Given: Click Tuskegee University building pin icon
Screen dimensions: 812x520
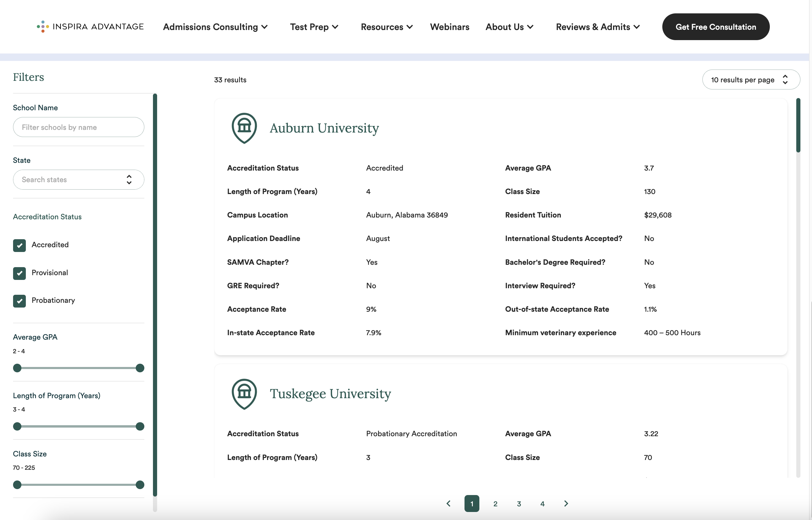Looking at the screenshot, I should [244, 394].
